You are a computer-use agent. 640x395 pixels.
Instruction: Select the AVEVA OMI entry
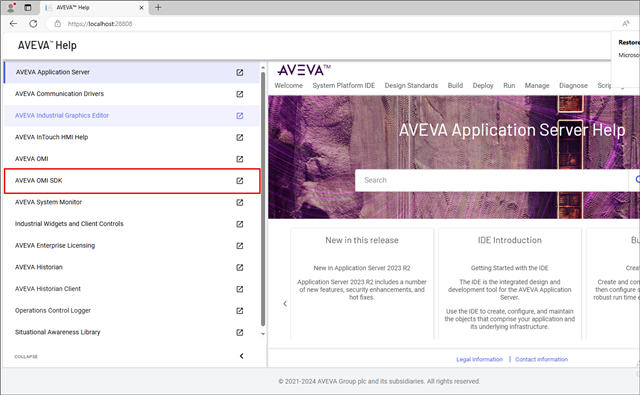click(131, 159)
